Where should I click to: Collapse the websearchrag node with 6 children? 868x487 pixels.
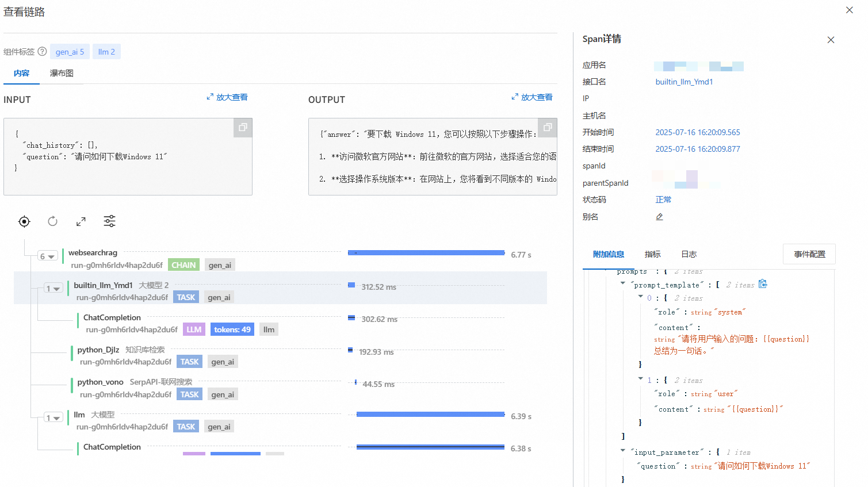point(47,256)
